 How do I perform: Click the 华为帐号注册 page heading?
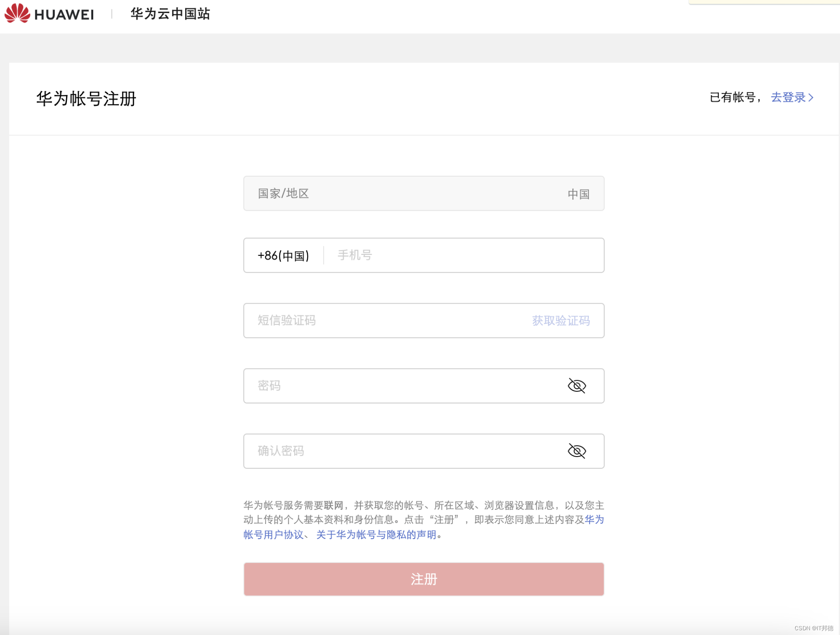point(86,98)
